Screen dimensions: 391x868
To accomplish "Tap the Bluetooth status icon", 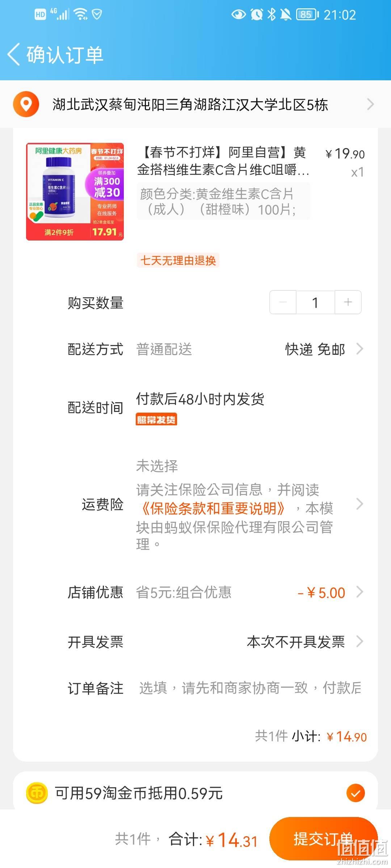I will [x=271, y=14].
